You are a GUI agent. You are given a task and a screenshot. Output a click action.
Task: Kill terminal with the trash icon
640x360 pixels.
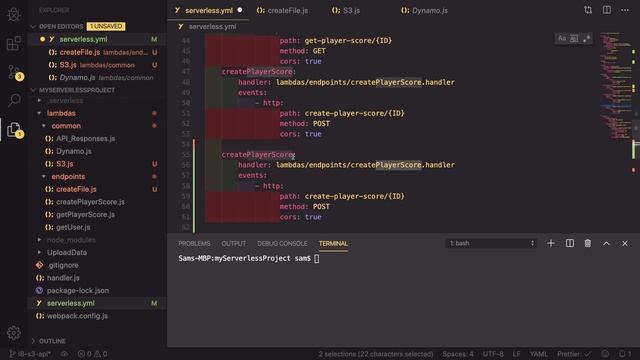click(588, 243)
